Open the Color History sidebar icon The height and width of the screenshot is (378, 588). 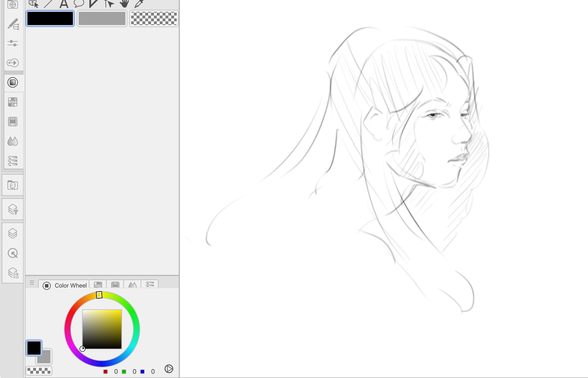point(13,161)
